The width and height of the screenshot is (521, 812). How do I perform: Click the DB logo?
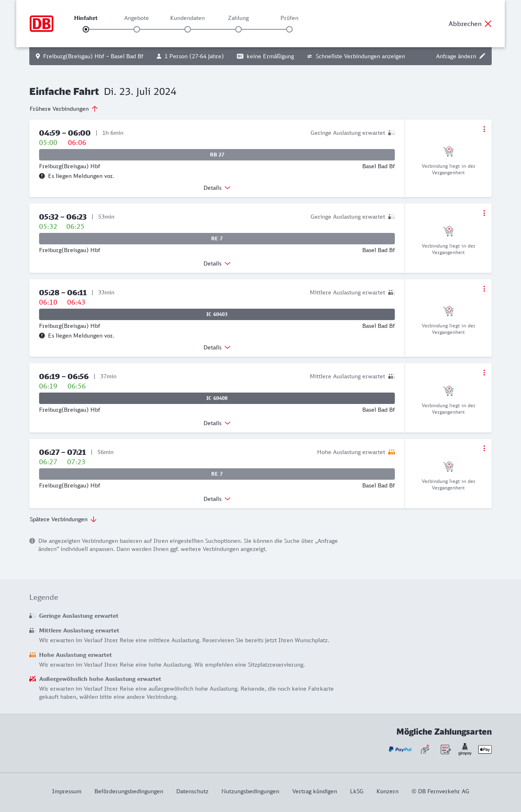coord(42,24)
